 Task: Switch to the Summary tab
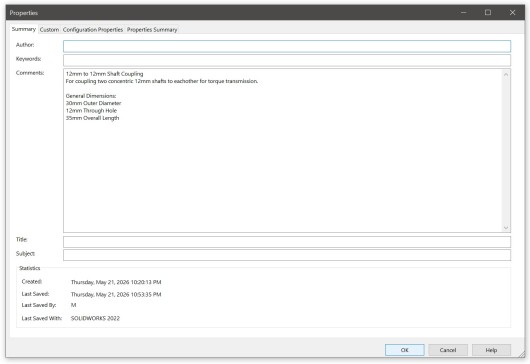coord(24,29)
